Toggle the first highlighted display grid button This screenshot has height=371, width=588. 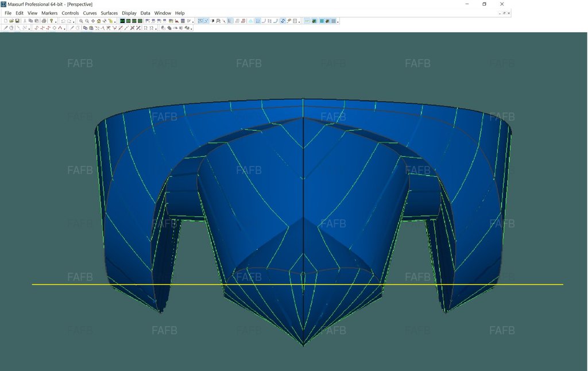pyautogui.click(x=200, y=21)
